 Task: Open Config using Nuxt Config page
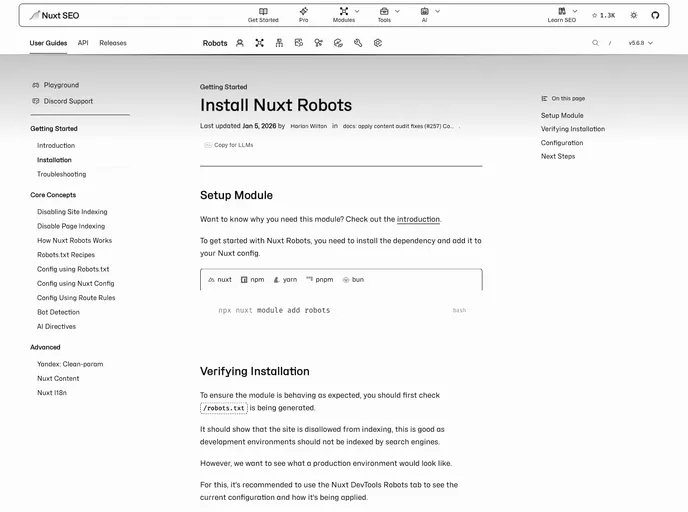click(x=75, y=284)
